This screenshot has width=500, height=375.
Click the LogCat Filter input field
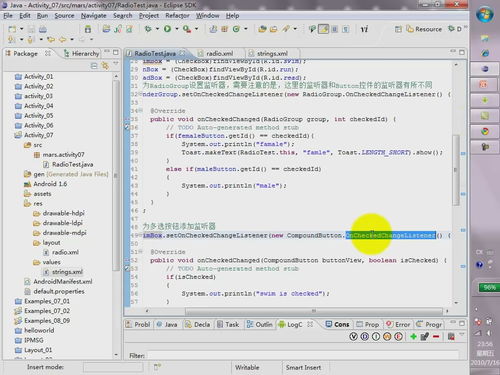(303, 355)
